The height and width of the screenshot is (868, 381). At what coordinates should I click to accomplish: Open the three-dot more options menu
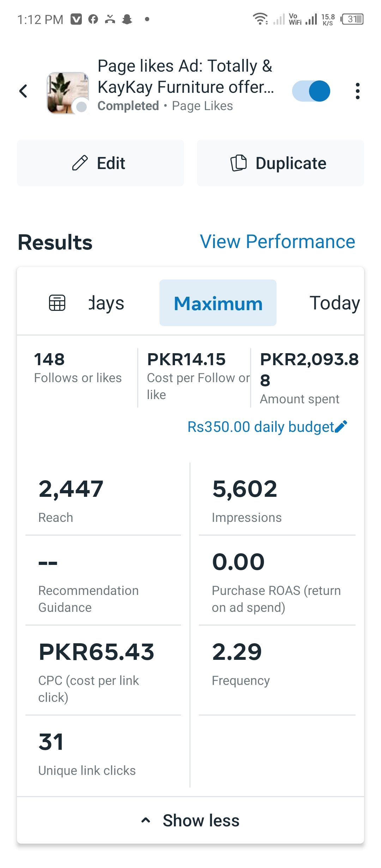tap(357, 91)
